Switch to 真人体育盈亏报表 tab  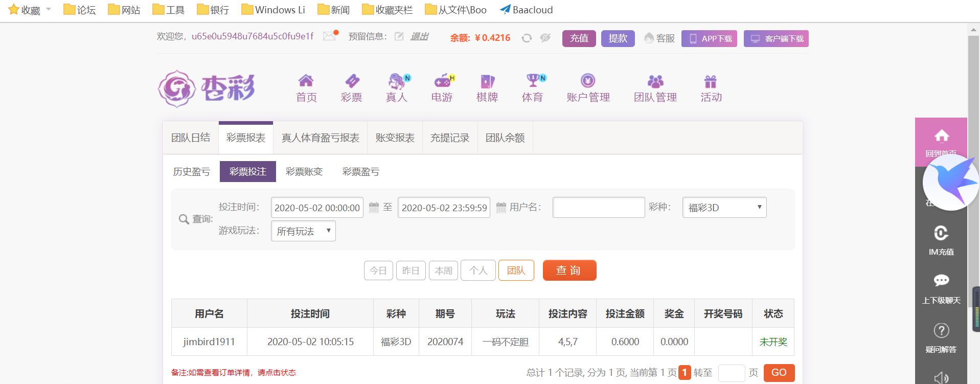[321, 138]
